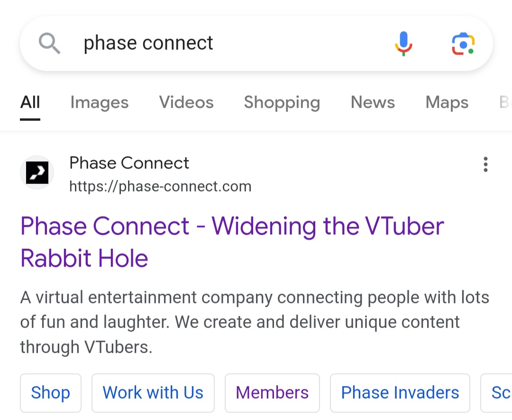Open the Shop sitelink
The height and width of the screenshot is (420, 512).
click(51, 393)
